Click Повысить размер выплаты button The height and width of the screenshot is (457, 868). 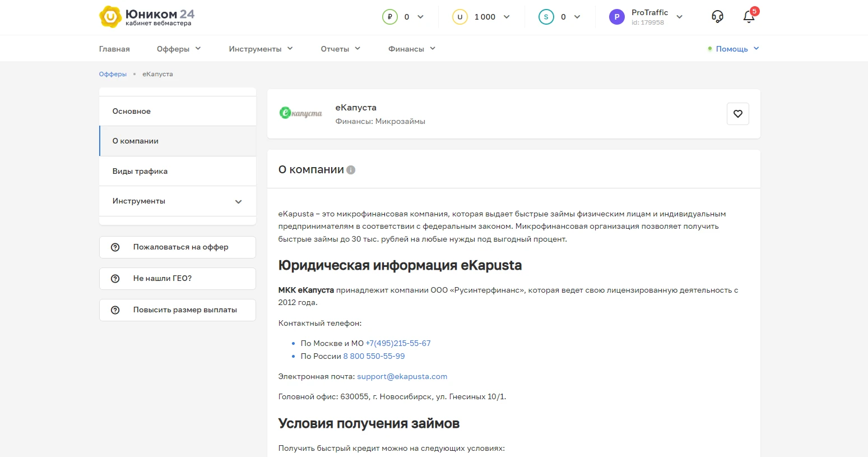coord(178,310)
